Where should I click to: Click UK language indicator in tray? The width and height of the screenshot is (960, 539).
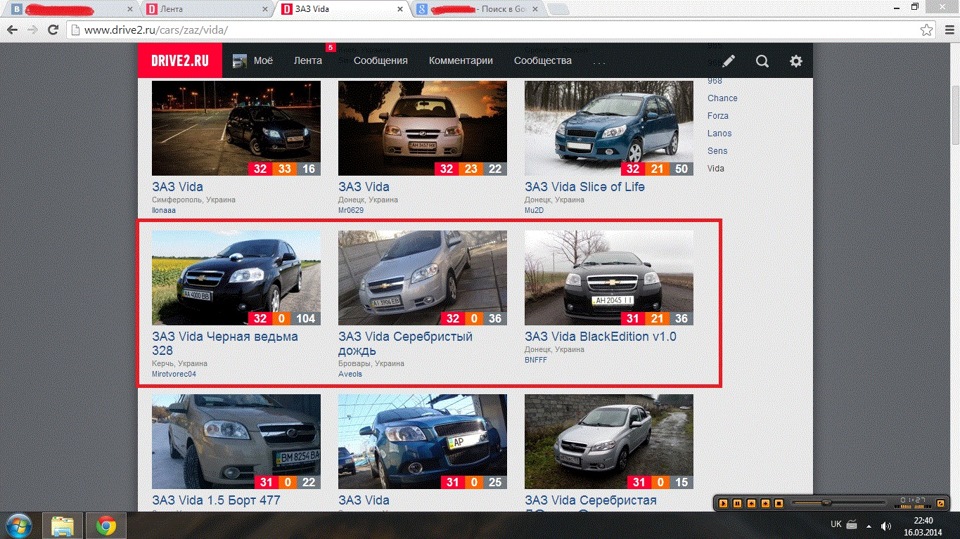click(x=836, y=524)
